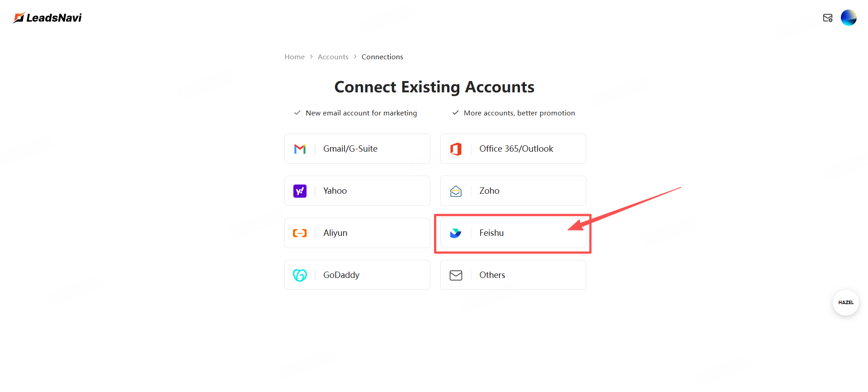Click the Aliyun orange bracket icon
Image resolution: width=868 pixels, height=392 pixels.
(x=300, y=233)
